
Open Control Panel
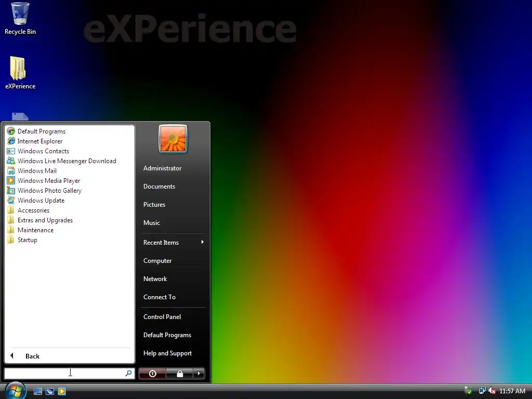pyautogui.click(x=162, y=317)
